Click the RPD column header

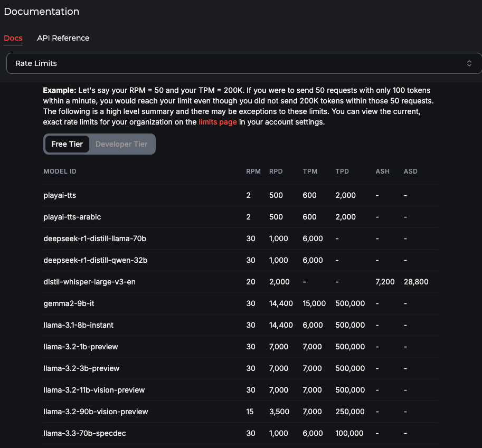click(276, 171)
